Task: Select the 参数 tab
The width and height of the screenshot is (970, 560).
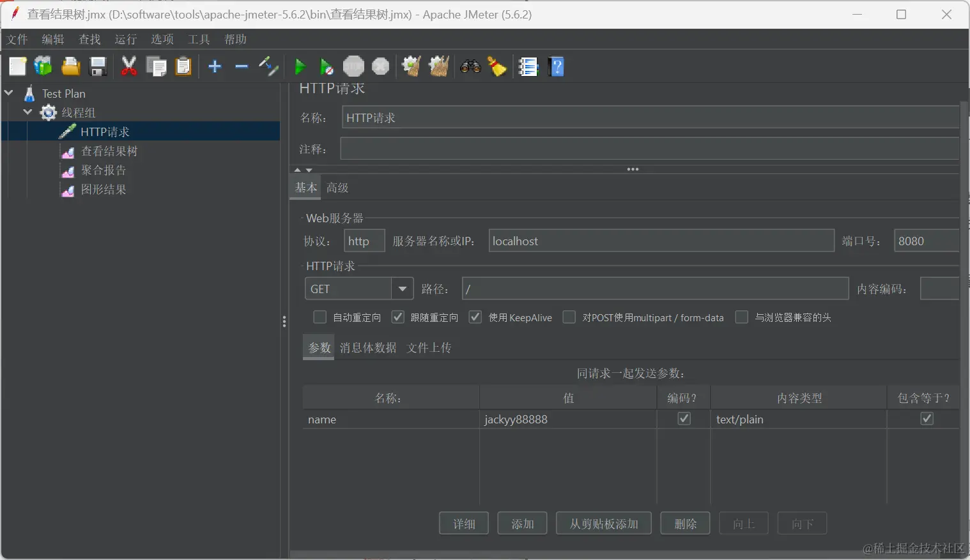Action: click(319, 348)
